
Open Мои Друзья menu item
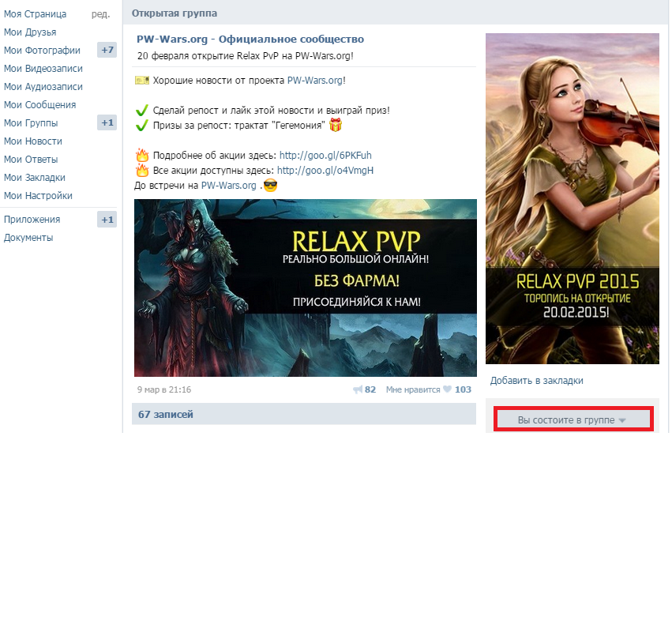(30, 32)
